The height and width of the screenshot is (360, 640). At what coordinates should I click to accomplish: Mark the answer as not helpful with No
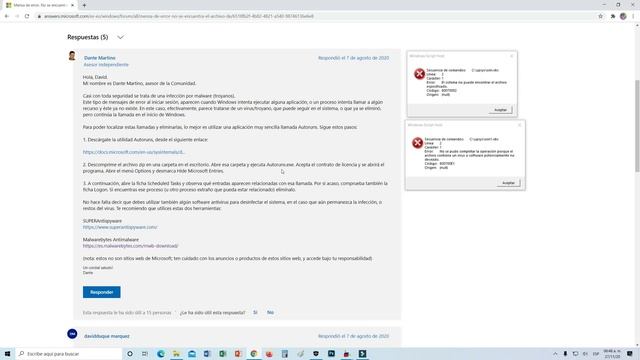[x=270, y=312]
